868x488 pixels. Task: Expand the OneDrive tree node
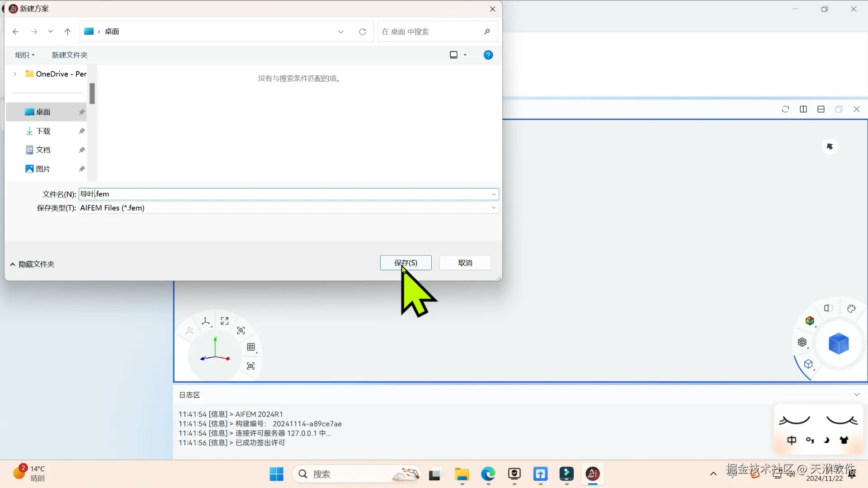[15, 74]
